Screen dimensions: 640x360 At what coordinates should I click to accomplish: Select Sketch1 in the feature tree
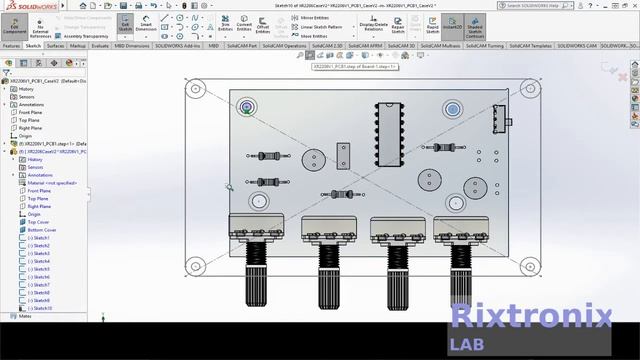point(35,238)
